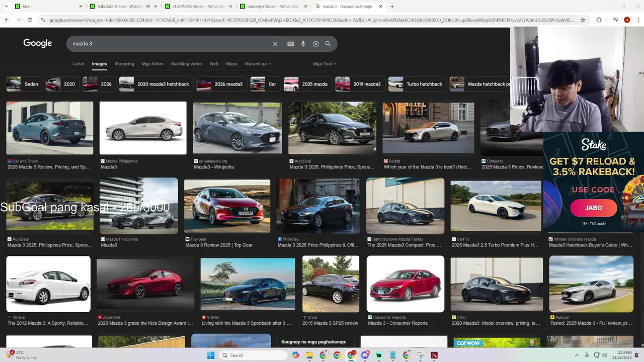Open Snipping Tool from the taskbar
Image resolution: width=644 pixels, height=362 pixels.
tap(421, 355)
